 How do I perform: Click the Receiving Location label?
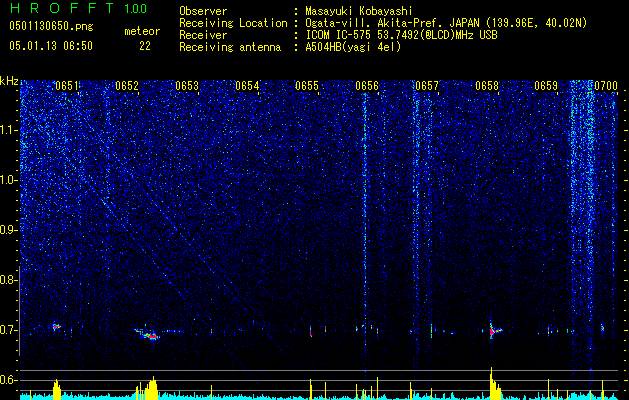233,23
